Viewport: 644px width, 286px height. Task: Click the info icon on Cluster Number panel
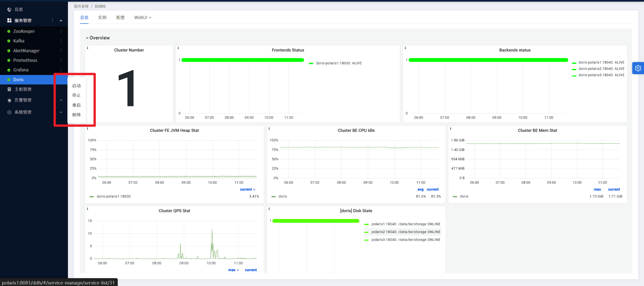(87, 47)
